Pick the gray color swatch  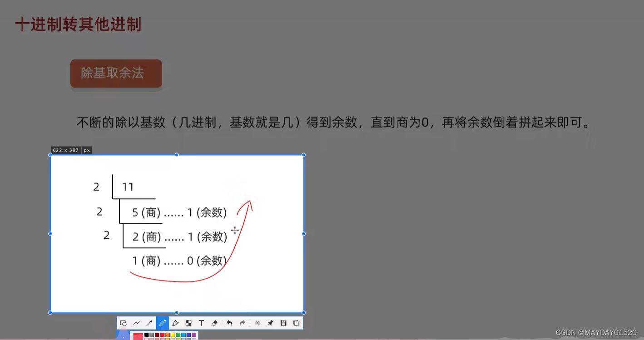click(152, 335)
